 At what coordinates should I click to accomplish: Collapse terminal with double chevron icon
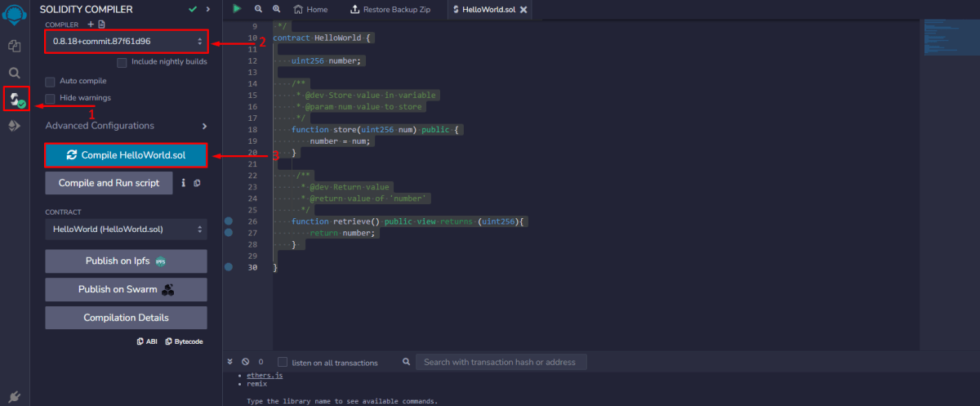231,362
